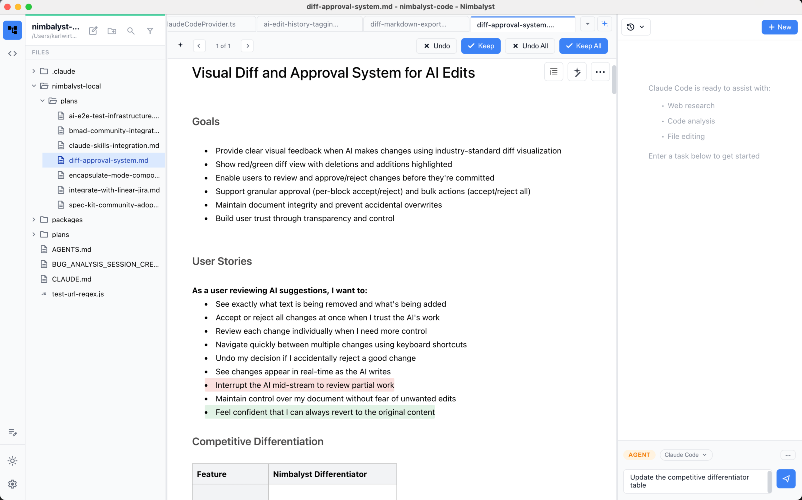Open settings gear icon
This screenshot has height=500, width=802.
coord(12,484)
